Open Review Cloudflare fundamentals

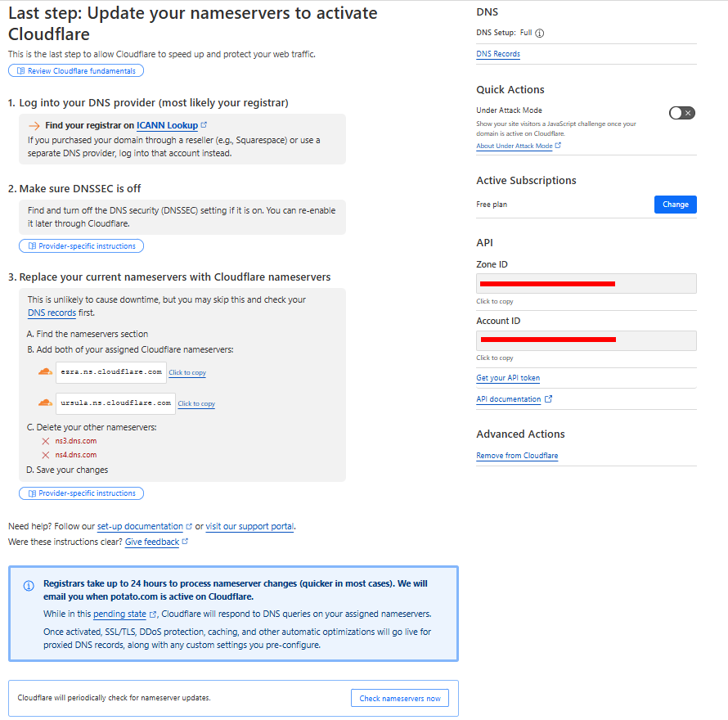[x=76, y=71]
